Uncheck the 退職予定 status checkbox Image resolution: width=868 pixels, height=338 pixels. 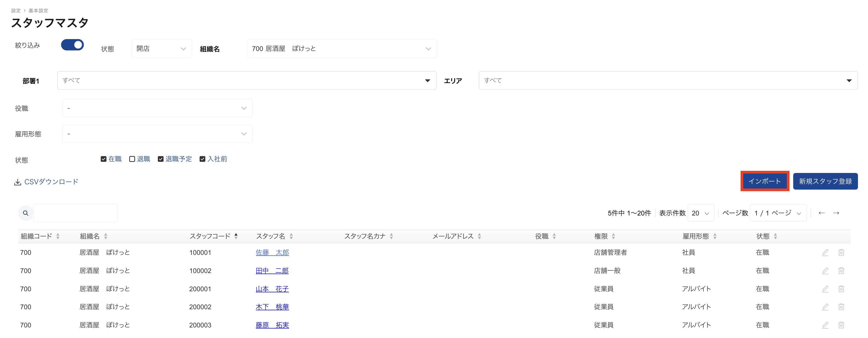point(161,159)
